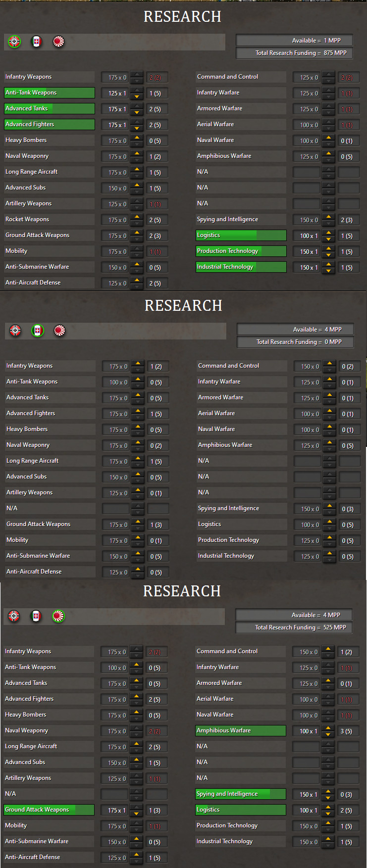
Task: Increase Anti-Tank Weapons funding in the 0 MPP panel
Action: 138,379
